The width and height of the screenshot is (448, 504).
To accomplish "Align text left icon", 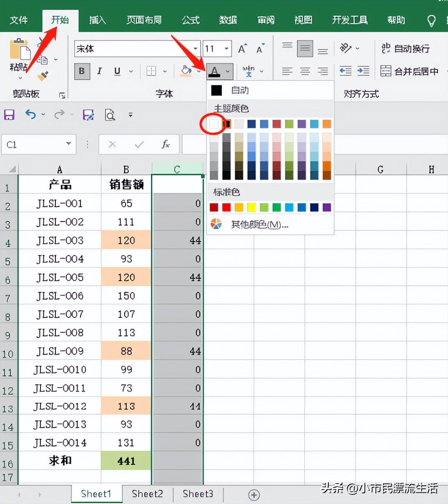I will tap(287, 71).
